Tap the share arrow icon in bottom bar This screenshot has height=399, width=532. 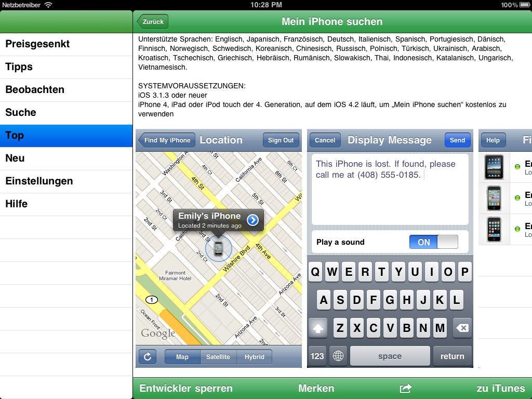tap(405, 388)
